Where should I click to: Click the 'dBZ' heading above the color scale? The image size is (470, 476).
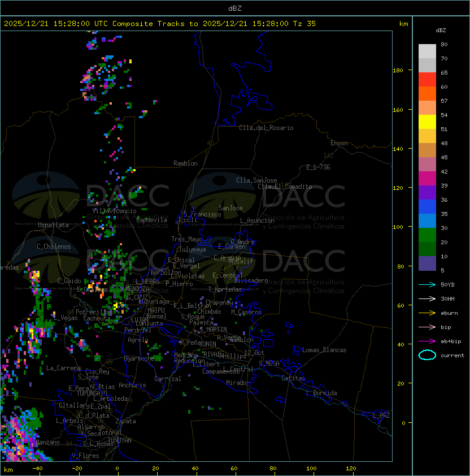[x=441, y=31]
